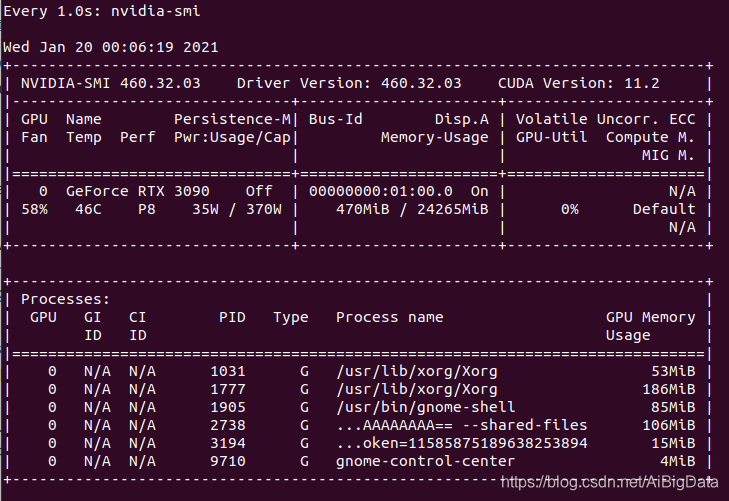Screen dimensions: 729x501
Task: Click the 186MiB memory usage for PID 1777
Action: [669, 389]
